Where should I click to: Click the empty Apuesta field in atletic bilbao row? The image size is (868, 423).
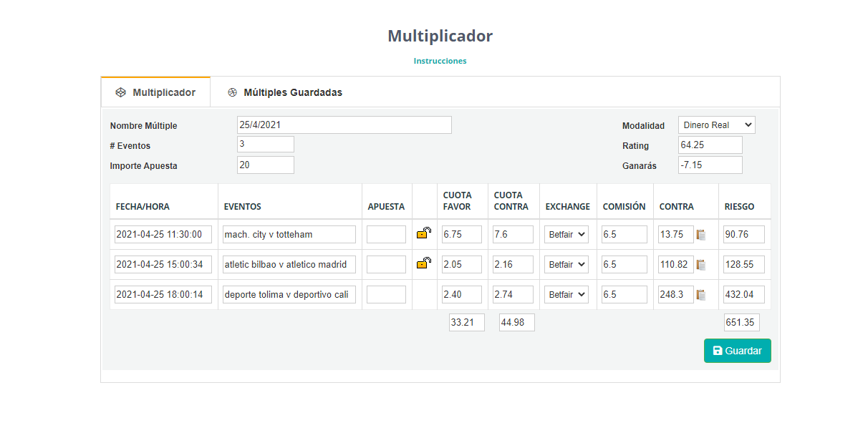[x=386, y=265]
